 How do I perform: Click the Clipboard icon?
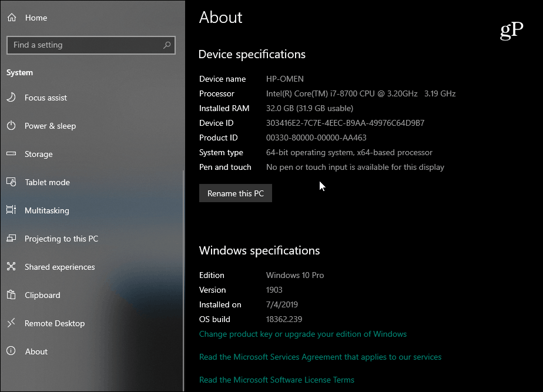coord(11,294)
